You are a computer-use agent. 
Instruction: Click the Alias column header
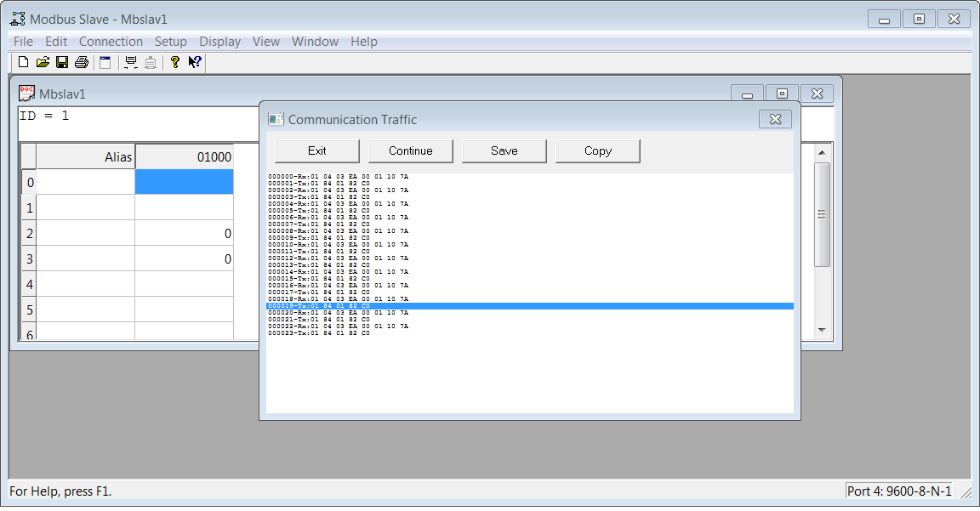tap(86, 156)
